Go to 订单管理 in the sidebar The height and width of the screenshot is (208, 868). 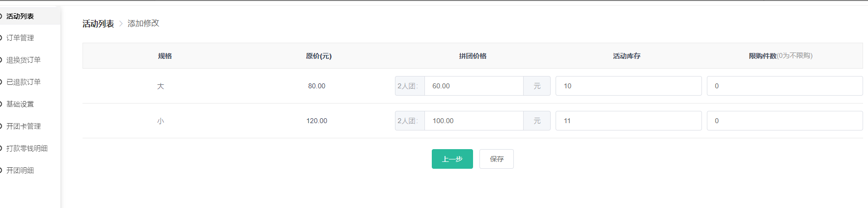pos(20,38)
